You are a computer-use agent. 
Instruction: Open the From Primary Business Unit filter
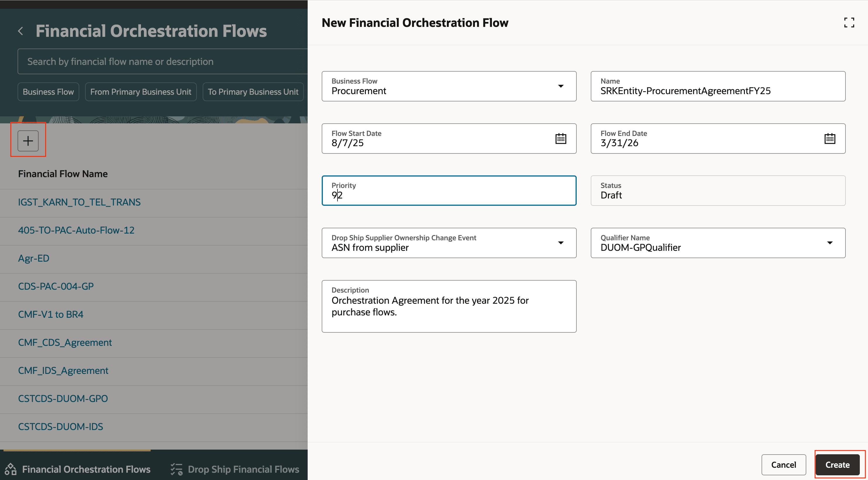tap(140, 91)
